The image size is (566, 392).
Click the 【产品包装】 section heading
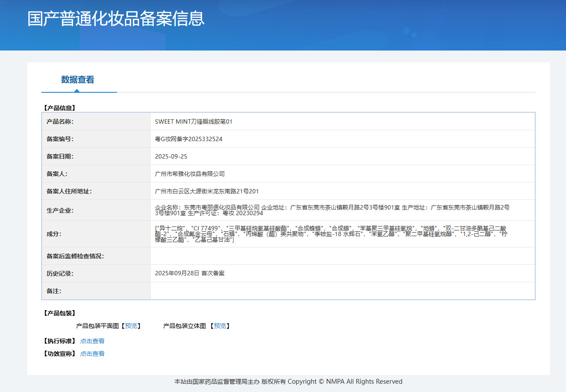(59, 313)
